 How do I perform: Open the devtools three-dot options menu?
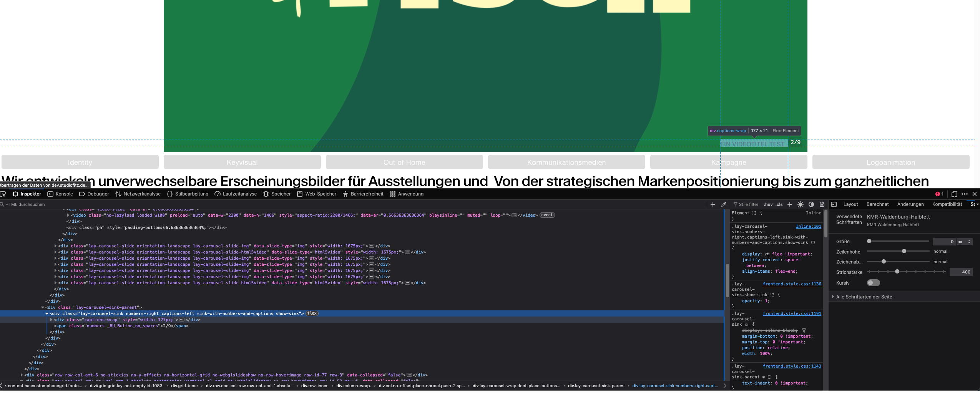(965, 194)
